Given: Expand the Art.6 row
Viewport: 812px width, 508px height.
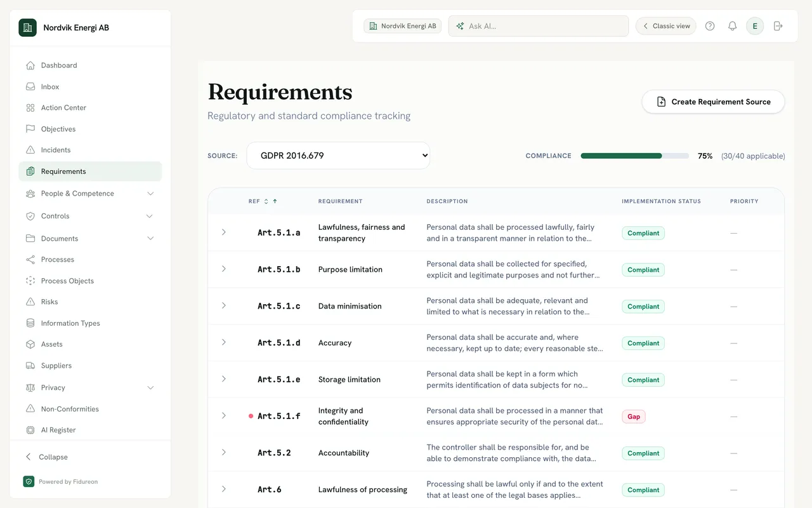Looking at the screenshot, I should (x=223, y=489).
